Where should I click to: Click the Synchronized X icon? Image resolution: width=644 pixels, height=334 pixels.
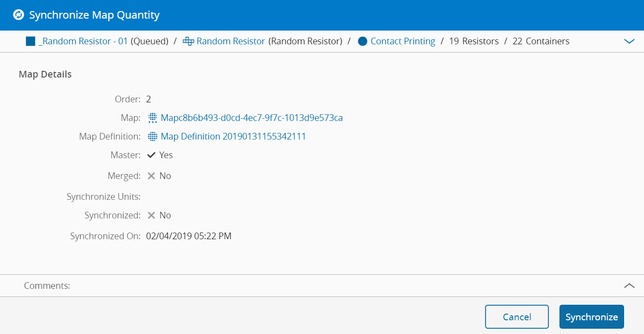(151, 215)
